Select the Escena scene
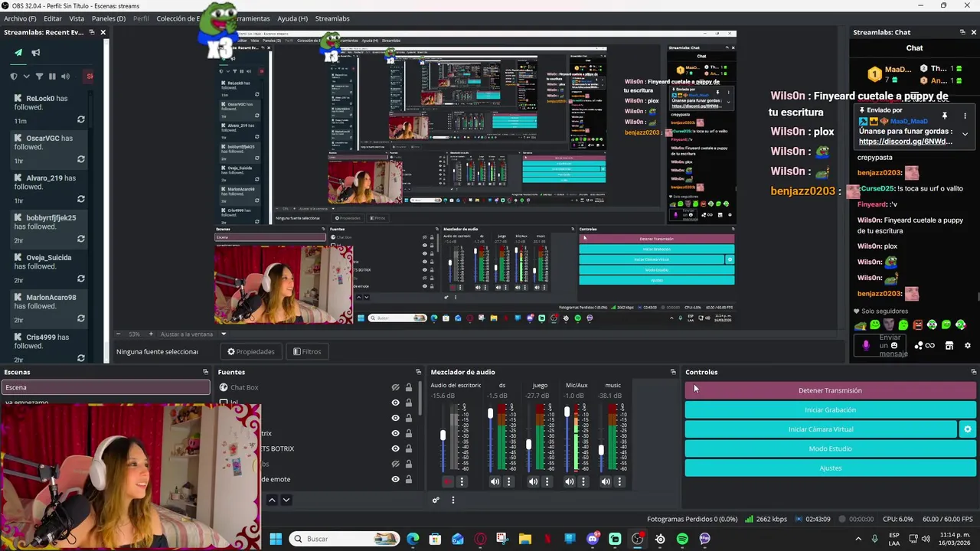The image size is (980, 551). click(106, 387)
